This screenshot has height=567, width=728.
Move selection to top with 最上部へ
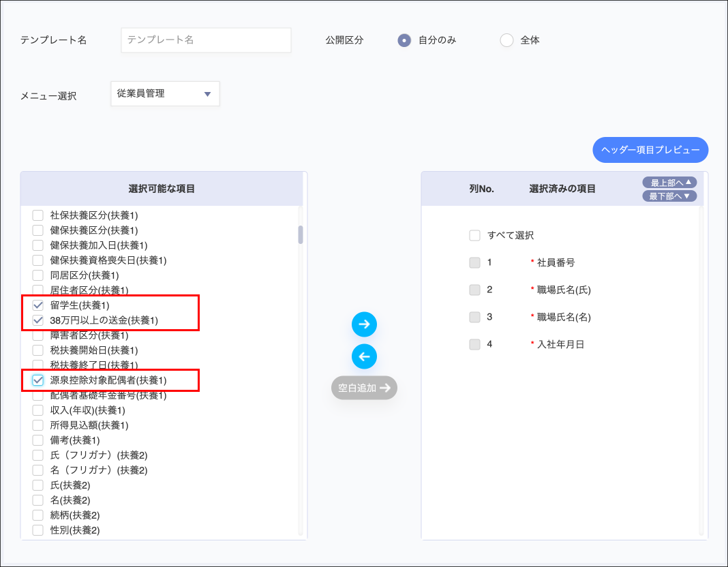[x=669, y=182]
